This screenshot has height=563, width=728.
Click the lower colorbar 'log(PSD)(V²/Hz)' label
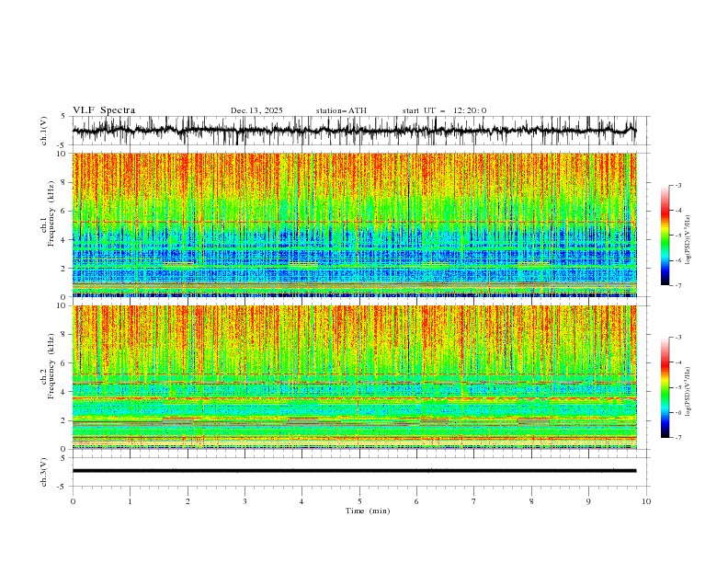688,392
